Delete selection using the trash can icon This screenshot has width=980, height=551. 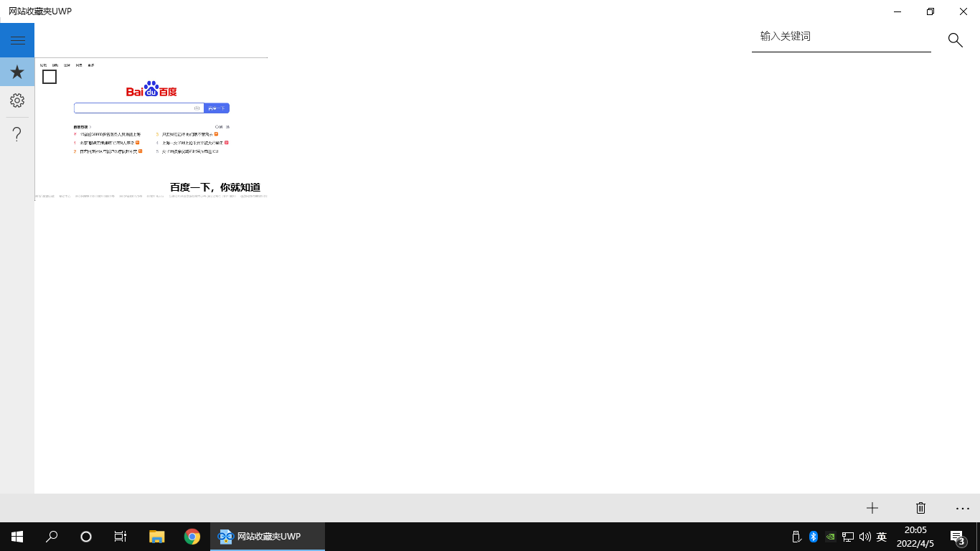click(x=921, y=508)
